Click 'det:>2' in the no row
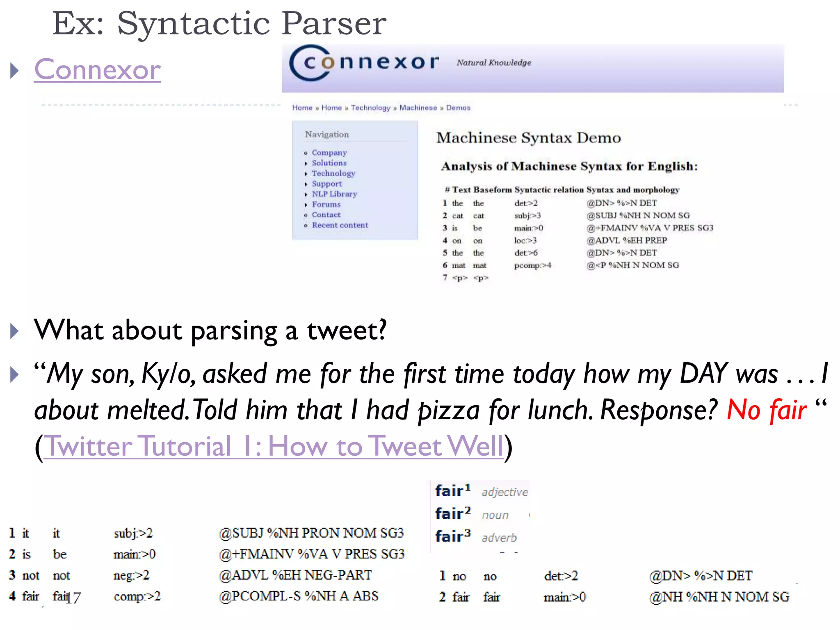Screen dimensions: 840x630 [561, 576]
